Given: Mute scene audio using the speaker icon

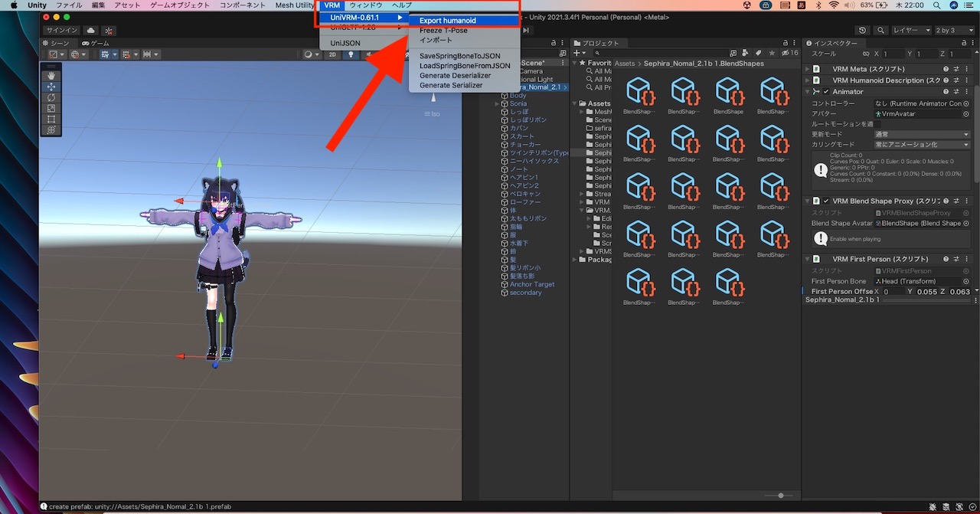Looking at the screenshot, I should pyautogui.click(x=367, y=54).
